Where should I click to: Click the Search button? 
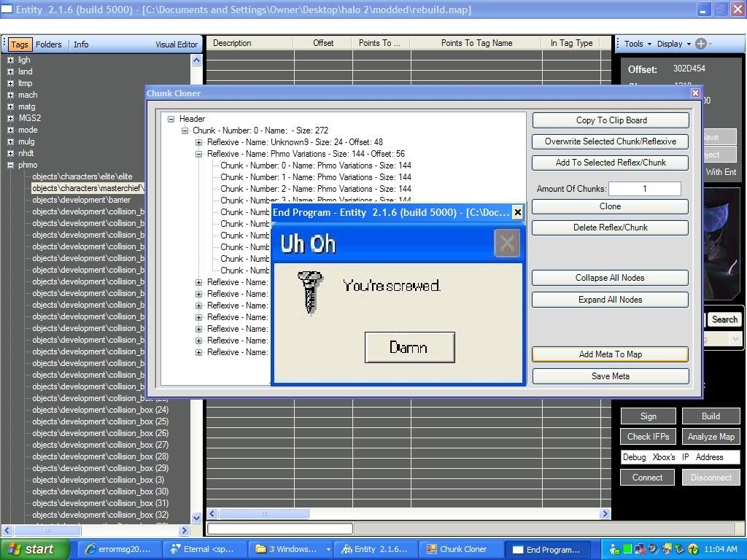pos(724,319)
